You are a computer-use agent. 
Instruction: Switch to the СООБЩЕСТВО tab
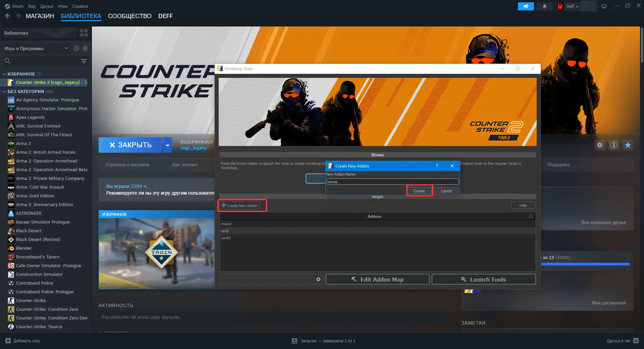pos(130,16)
